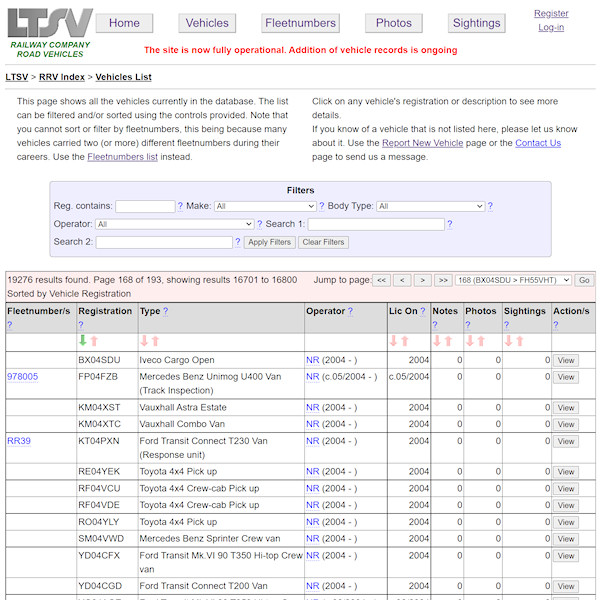This screenshot has width=600, height=600.
Task: Click the Report New Vehicle link
Action: [422, 143]
